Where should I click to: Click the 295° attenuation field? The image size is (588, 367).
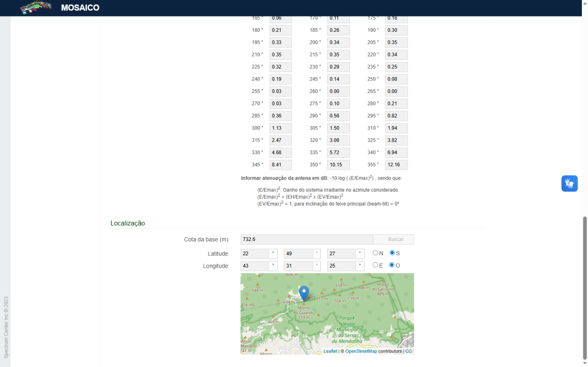(396, 116)
